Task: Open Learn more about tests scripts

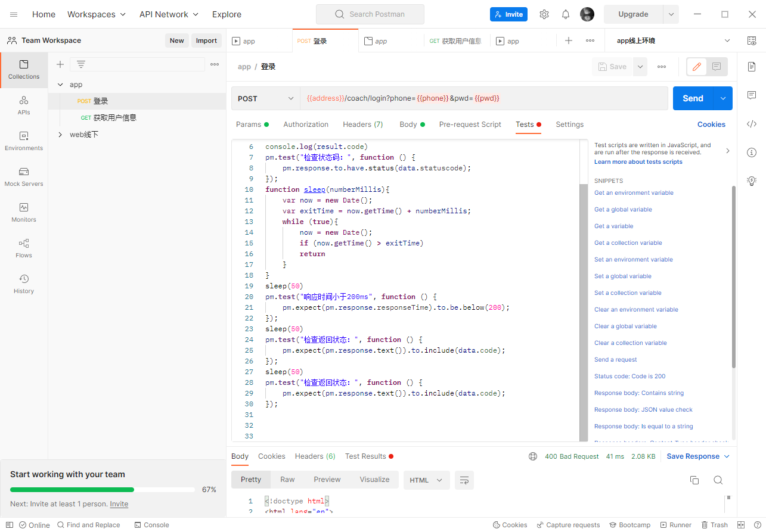Action: [638, 162]
